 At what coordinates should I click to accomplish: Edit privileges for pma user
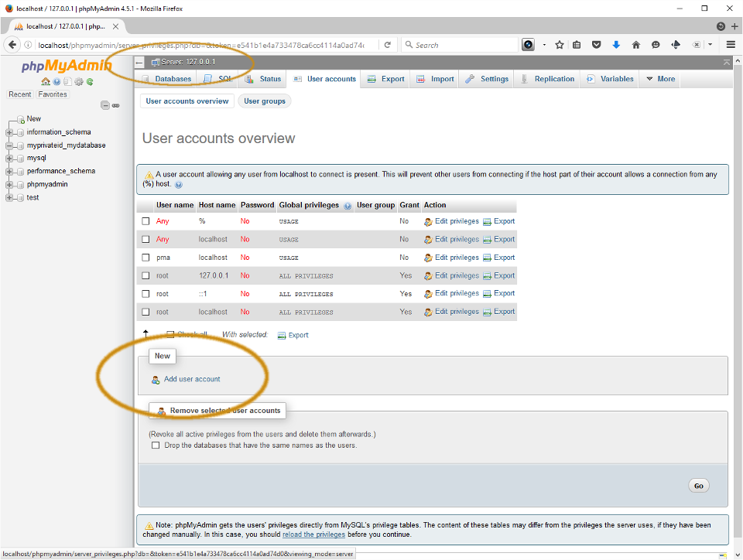point(451,258)
